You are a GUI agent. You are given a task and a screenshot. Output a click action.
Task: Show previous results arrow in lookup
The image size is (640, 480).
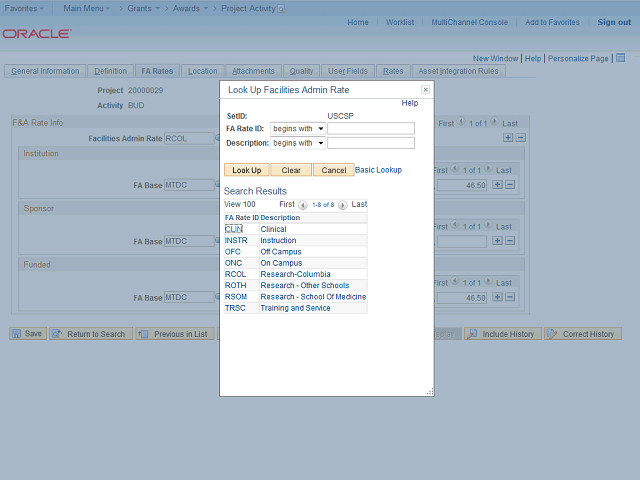tap(302, 205)
